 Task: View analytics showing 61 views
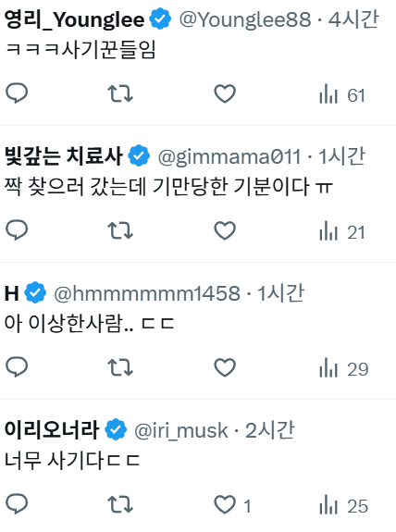tap(342, 95)
